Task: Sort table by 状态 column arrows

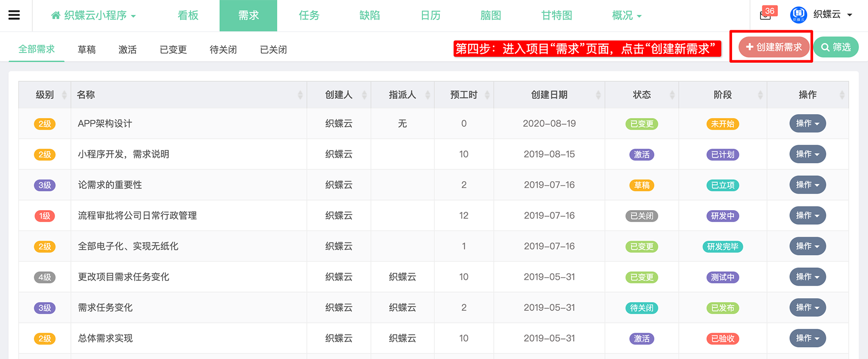Action: pos(672,95)
